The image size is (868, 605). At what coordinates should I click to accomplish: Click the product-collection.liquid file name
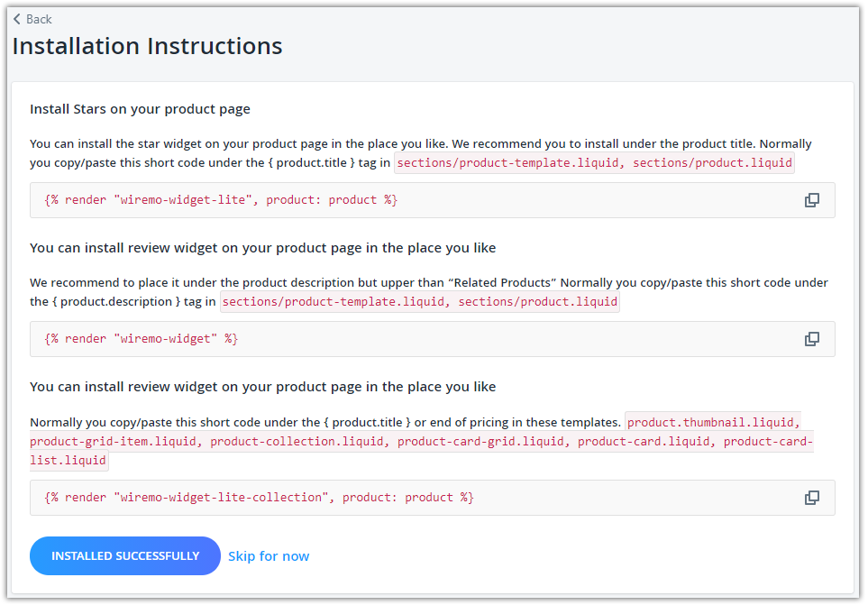tap(297, 441)
